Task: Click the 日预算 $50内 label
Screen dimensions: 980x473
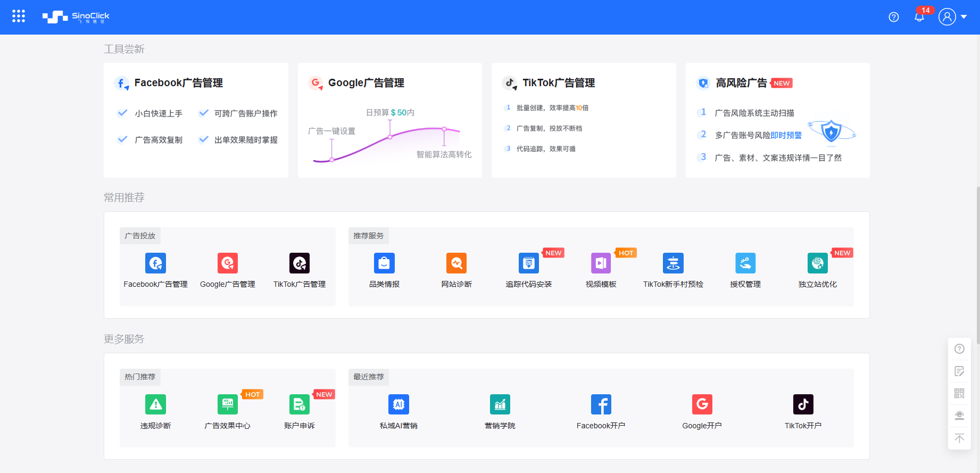Action: point(390,112)
